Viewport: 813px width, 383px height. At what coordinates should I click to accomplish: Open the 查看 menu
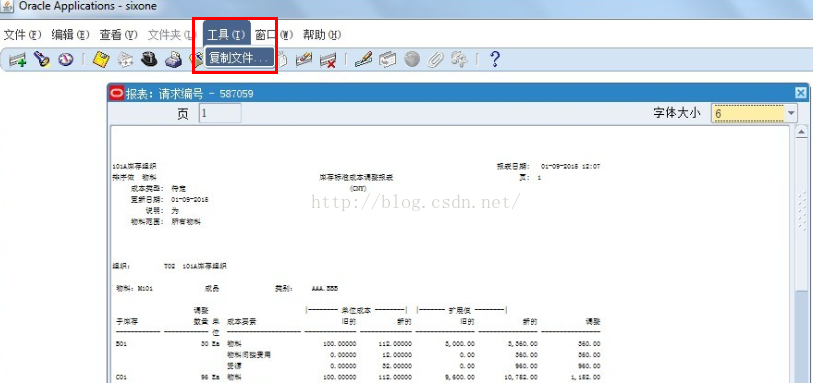click(x=118, y=35)
